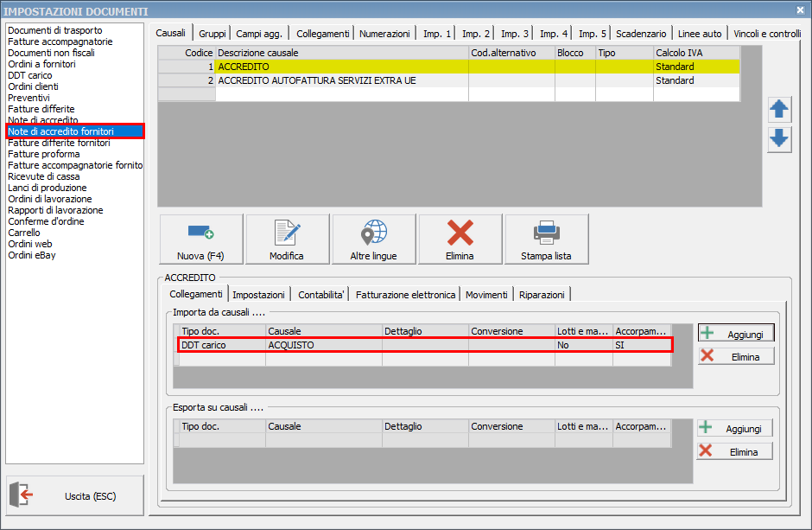
Task: Add an export link with Aggiungi in Esporta su causali
Action: (x=734, y=429)
